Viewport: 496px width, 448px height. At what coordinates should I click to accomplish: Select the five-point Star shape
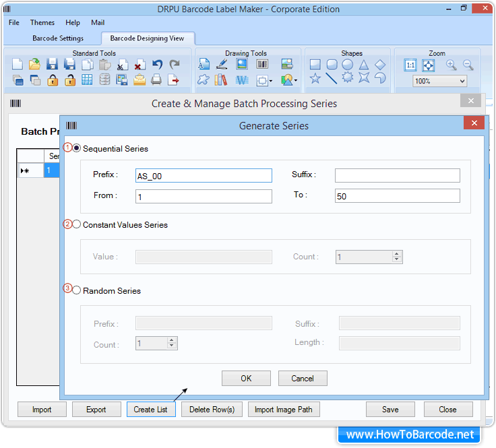pyautogui.click(x=315, y=78)
